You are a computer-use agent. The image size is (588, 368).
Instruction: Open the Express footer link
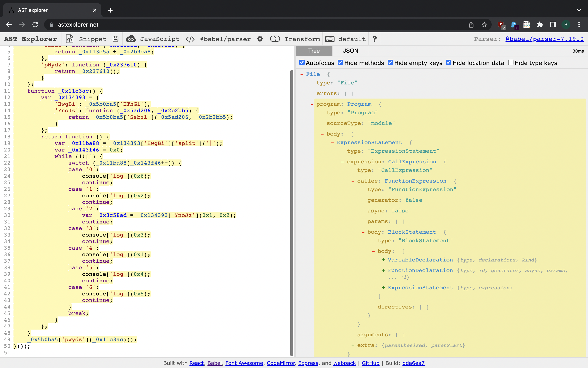coord(308,363)
